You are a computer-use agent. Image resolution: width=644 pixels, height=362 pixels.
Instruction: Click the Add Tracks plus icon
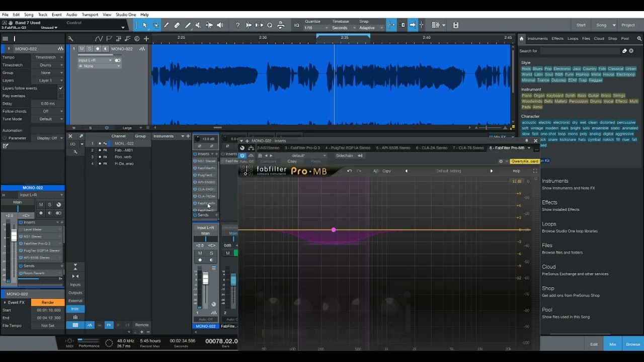tap(146, 38)
